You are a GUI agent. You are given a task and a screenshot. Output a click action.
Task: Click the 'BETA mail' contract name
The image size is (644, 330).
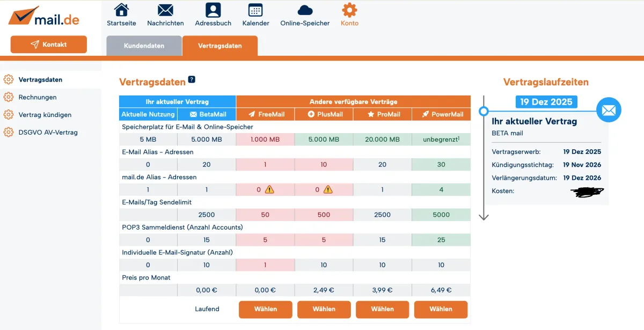tap(507, 133)
